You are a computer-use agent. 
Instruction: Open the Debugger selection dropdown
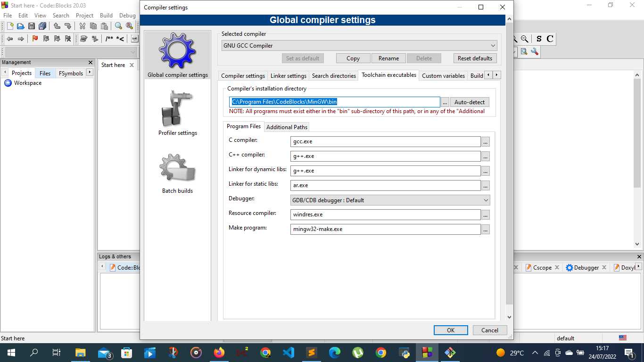[390, 200]
